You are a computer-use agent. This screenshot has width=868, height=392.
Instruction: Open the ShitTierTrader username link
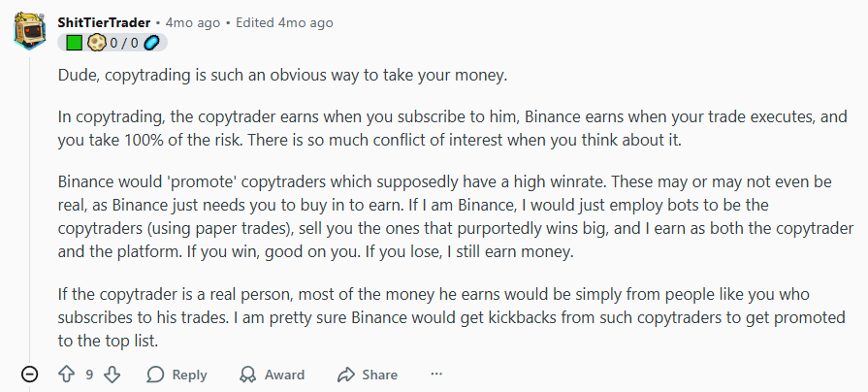pyautogui.click(x=106, y=23)
